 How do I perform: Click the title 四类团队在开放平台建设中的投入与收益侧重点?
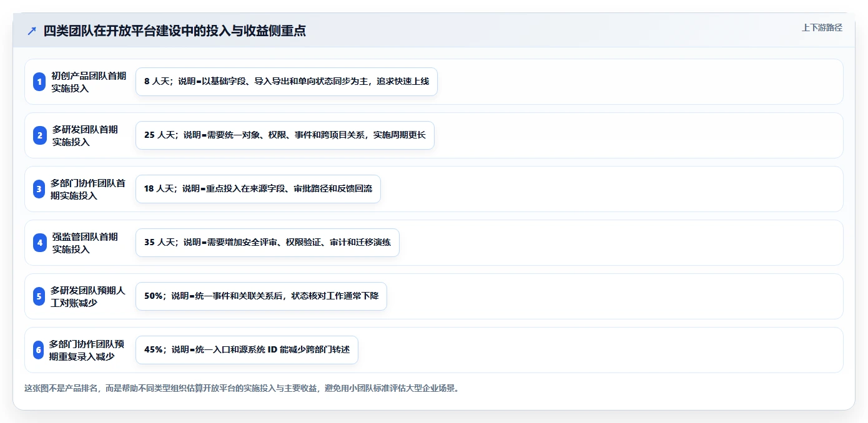tap(174, 31)
